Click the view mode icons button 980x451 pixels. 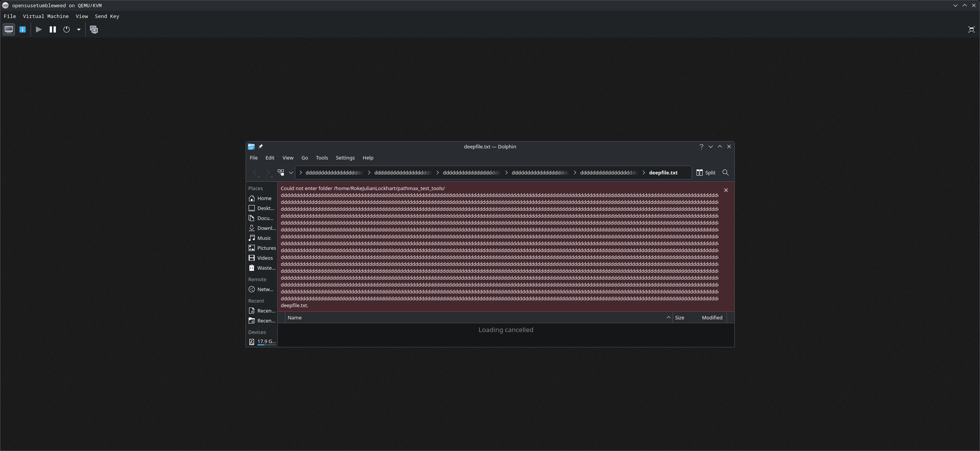pyautogui.click(x=281, y=173)
